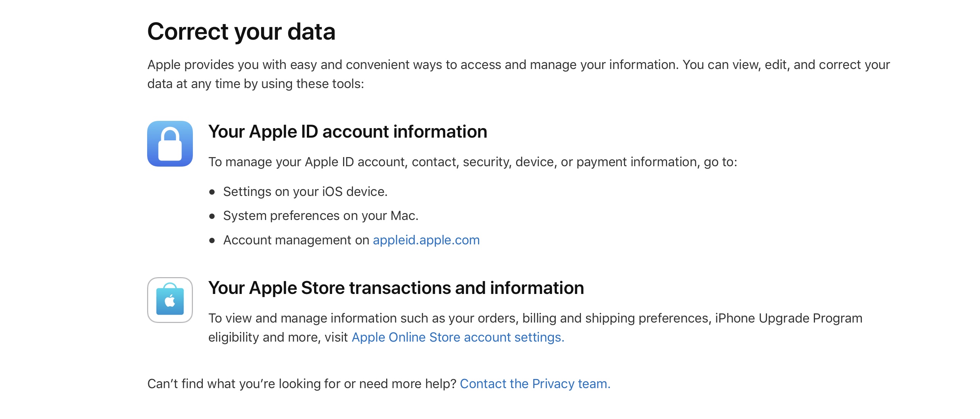This screenshot has height=419, width=980.
Task: Click the Can't find what you're looking for text
Action: coord(301,384)
